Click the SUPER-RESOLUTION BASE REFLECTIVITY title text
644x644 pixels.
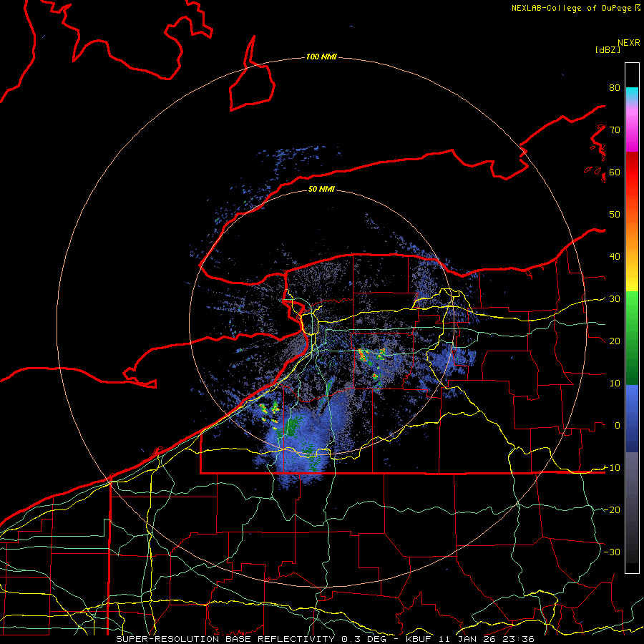click(225, 639)
